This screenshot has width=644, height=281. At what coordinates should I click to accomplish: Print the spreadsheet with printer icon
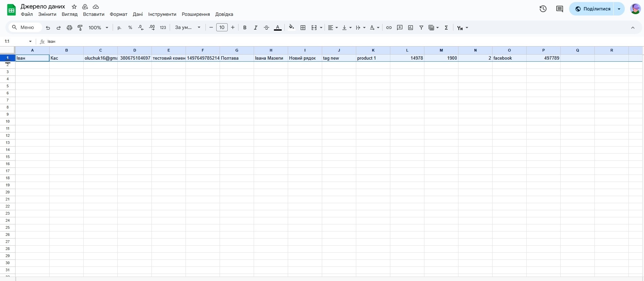[x=69, y=28]
